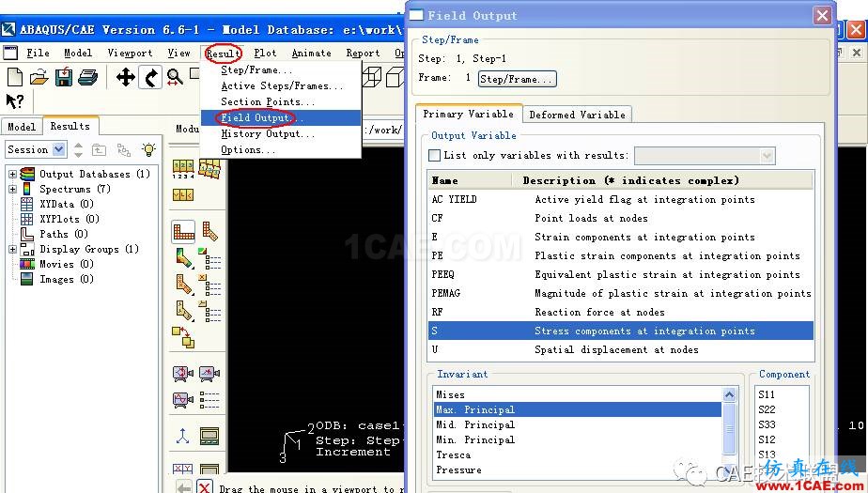Click the Create XY data icon
The image size is (868, 493).
pyautogui.click(x=182, y=470)
